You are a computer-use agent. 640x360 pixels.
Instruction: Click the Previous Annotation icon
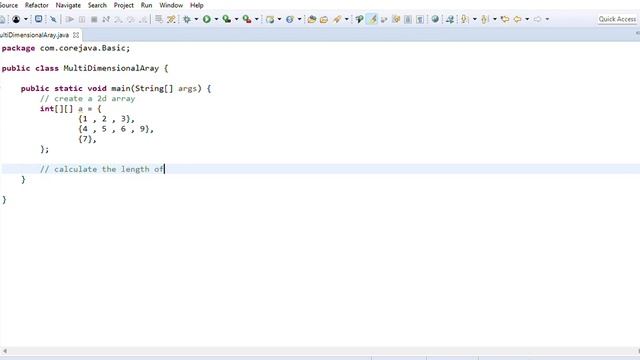tap(485, 19)
